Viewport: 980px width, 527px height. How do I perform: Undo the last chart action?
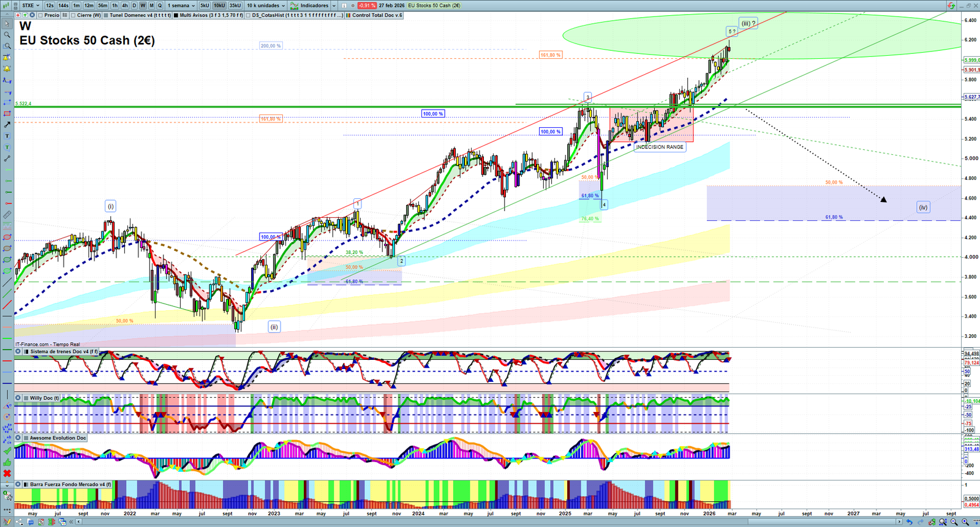(x=909, y=521)
